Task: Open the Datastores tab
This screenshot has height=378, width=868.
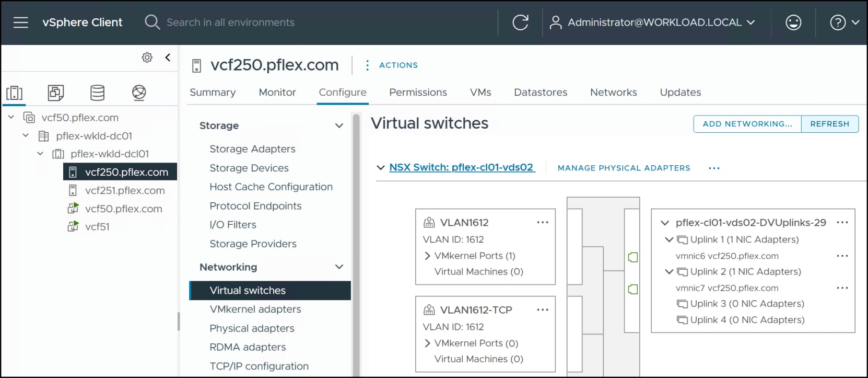Action: (541, 93)
